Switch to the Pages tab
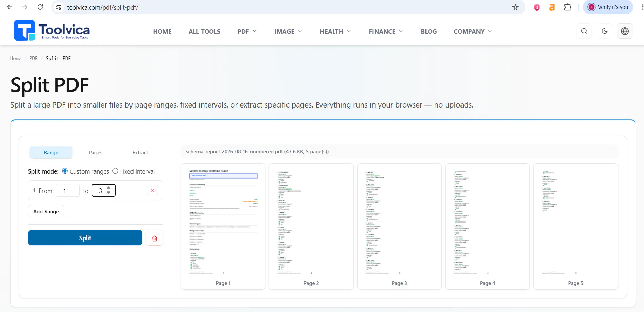 pos(96,153)
